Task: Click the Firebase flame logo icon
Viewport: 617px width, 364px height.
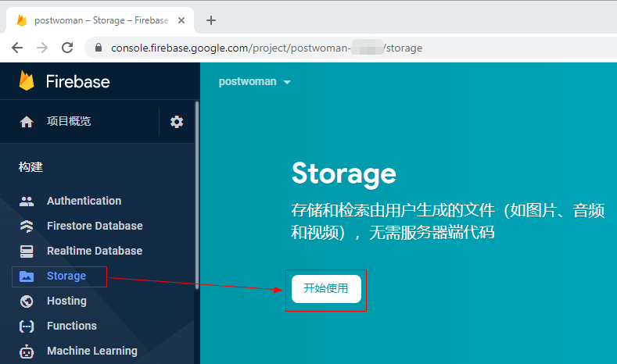Action: (x=27, y=81)
